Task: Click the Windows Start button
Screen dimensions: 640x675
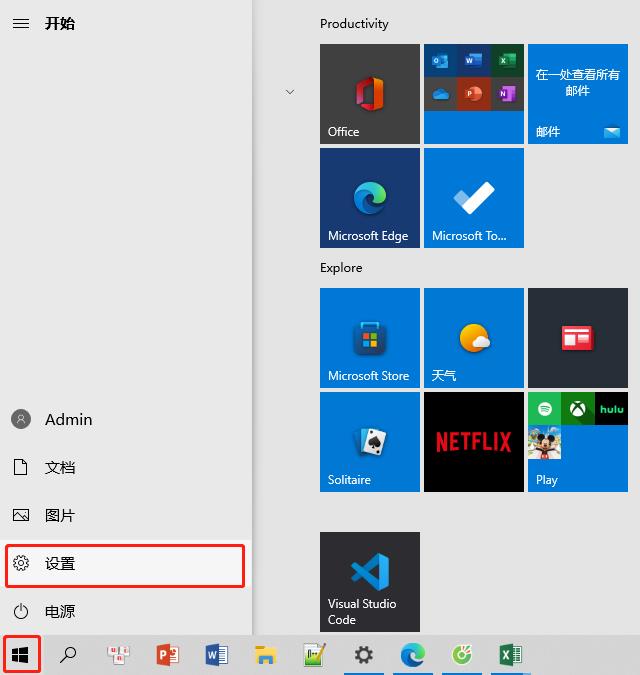Action: (20, 655)
